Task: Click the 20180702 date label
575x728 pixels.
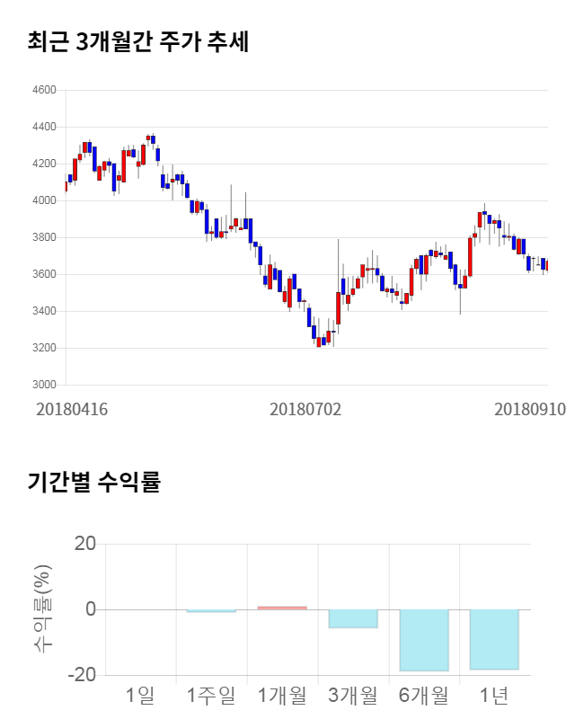Action: [305, 409]
